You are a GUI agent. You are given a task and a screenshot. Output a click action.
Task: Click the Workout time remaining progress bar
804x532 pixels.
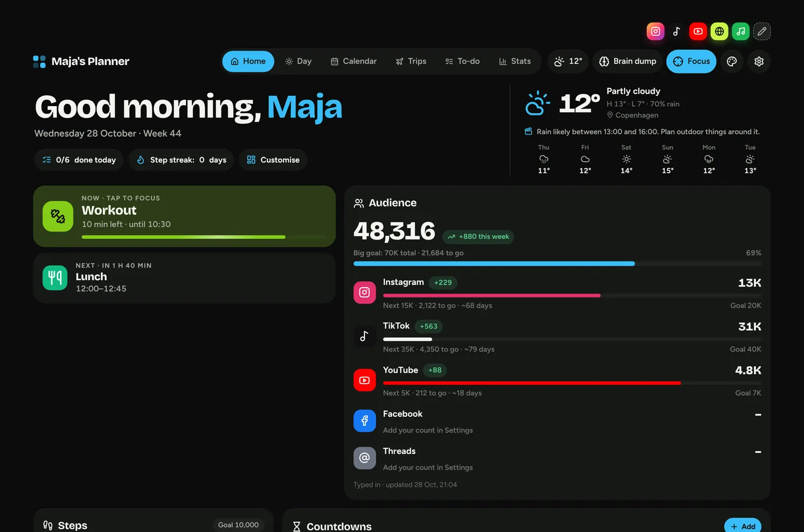pos(204,237)
